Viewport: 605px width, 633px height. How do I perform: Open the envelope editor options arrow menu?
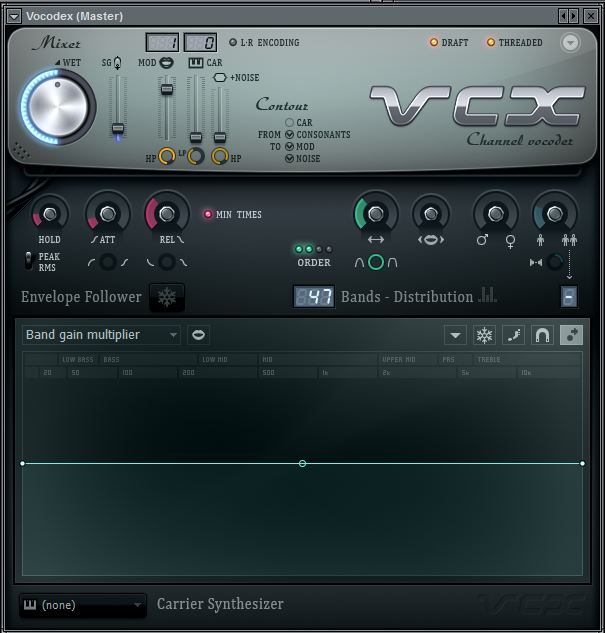click(456, 335)
